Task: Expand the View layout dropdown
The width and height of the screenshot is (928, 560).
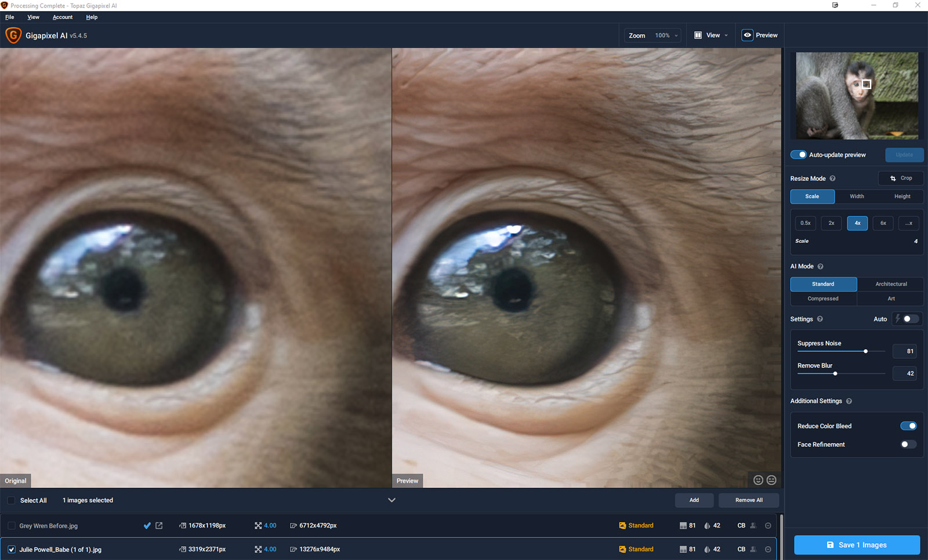Action: (x=711, y=35)
